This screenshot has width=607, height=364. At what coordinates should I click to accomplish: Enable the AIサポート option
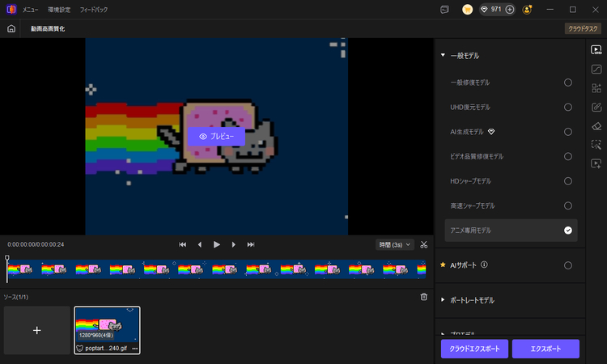click(x=568, y=265)
